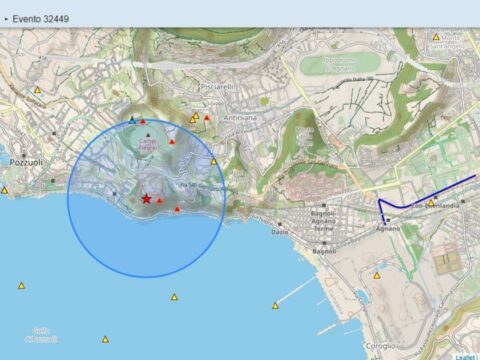Screen dimensions: 480x360
Task: Select yellow triangle near Golfo di Pozzuoli label
Action: click(x=105, y=340)
